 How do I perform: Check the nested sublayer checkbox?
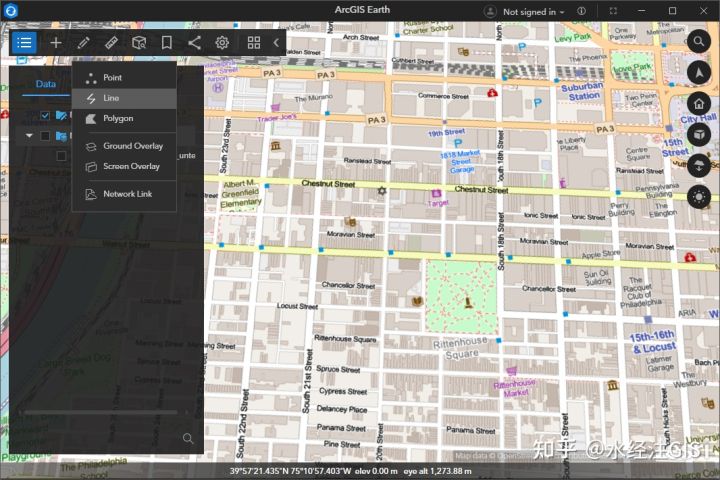61,156
